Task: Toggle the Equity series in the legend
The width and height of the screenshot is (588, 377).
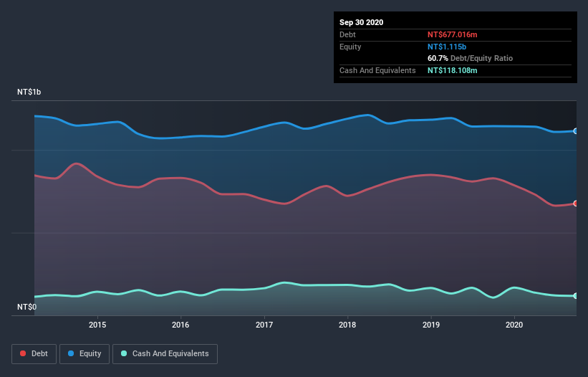Action: tap(85, 354)
